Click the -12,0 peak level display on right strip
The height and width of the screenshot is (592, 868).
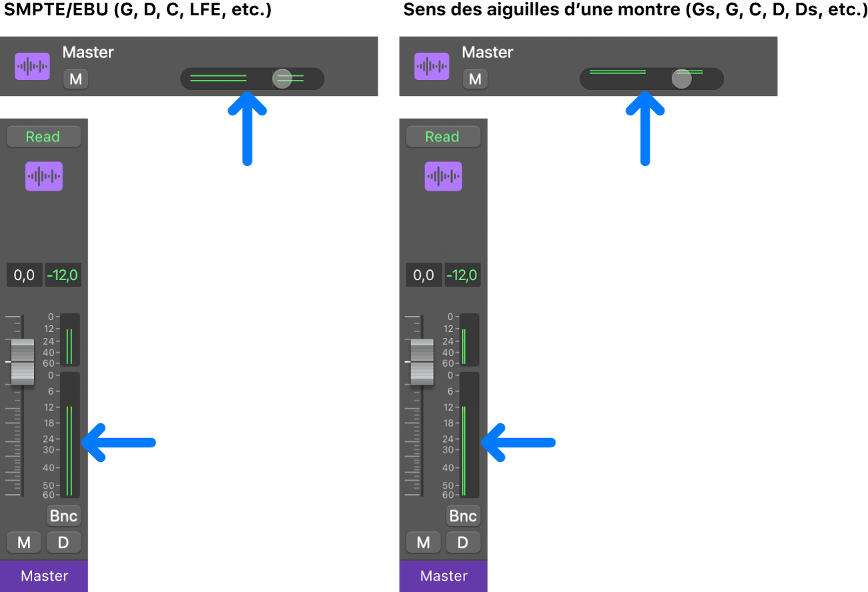pyautogui.click(x=462, y=275)
